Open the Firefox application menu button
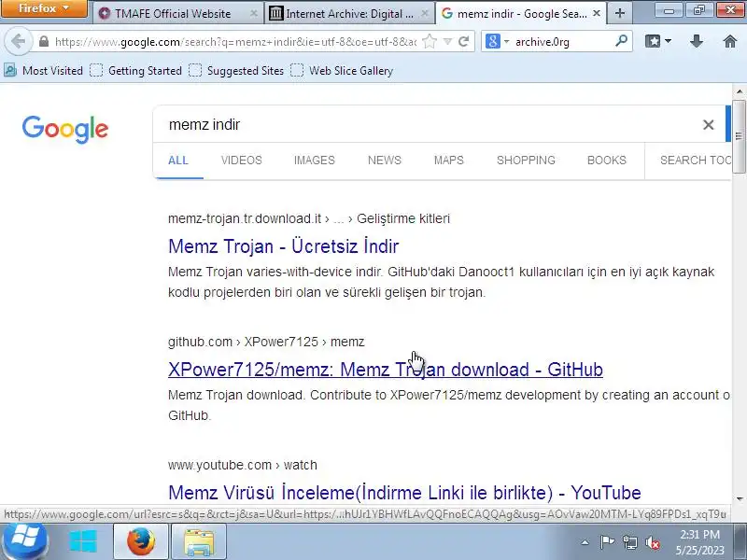This screenshot has width=747, height=560. tap(44, 8)
